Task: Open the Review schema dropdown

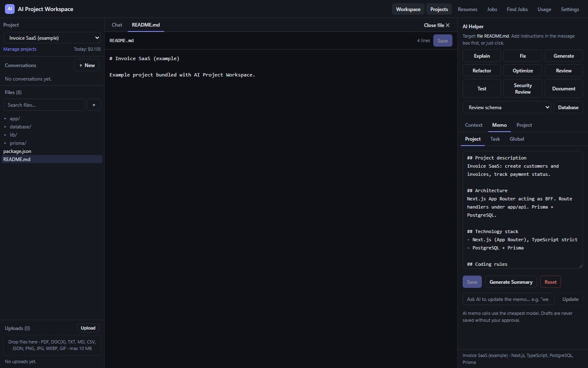Action: (507, 108)
